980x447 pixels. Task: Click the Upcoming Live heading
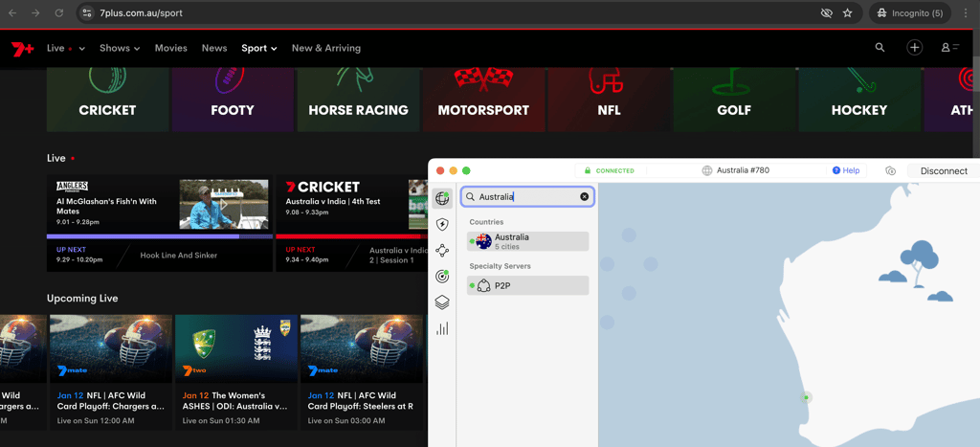[82, 299]
